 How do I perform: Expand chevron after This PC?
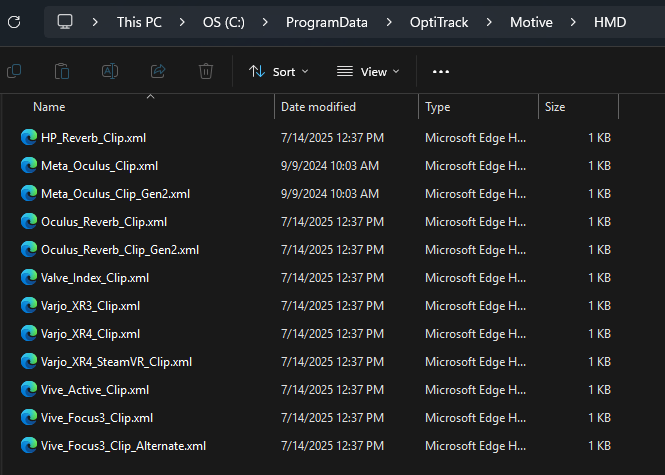tap(182, 22)
